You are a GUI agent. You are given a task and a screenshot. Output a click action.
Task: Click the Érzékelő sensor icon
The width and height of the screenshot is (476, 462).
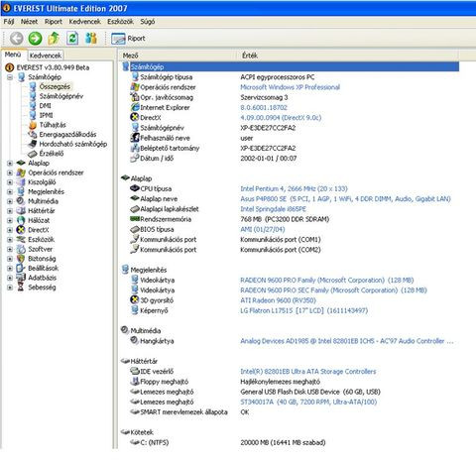pos(33,154)
